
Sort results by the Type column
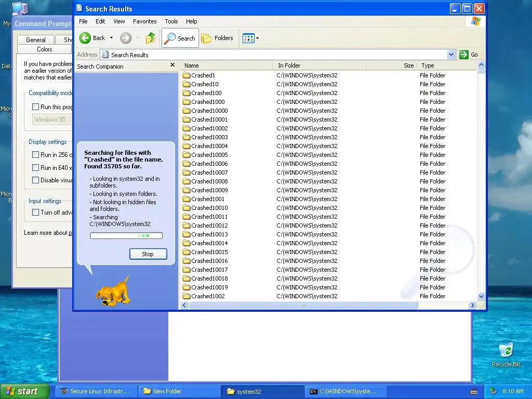[x=447, y=65]
